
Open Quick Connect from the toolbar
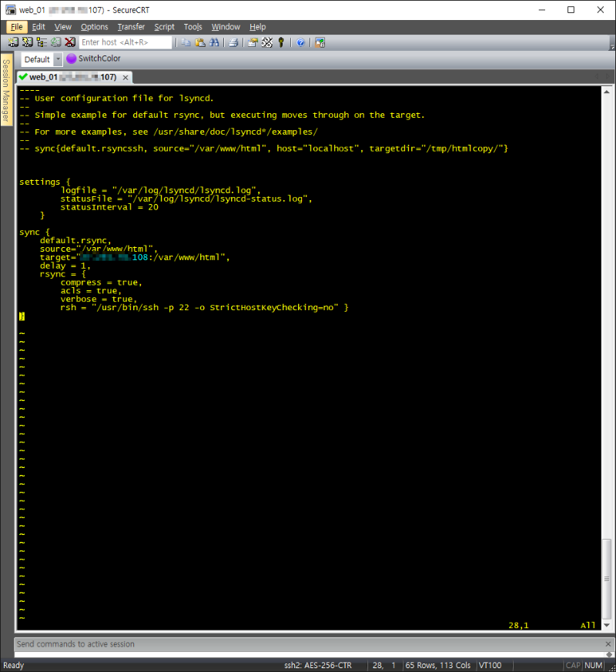coord(27,43)
